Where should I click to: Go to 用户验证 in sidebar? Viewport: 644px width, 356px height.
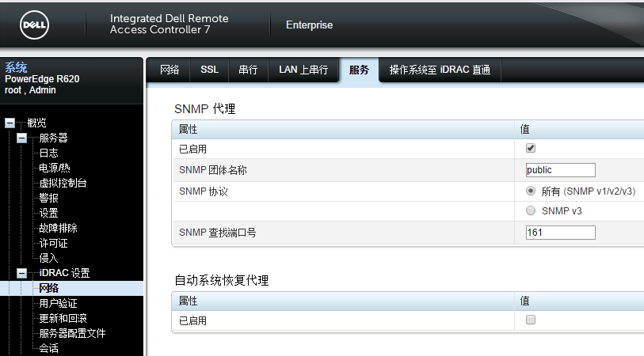(x=58, y=303)
